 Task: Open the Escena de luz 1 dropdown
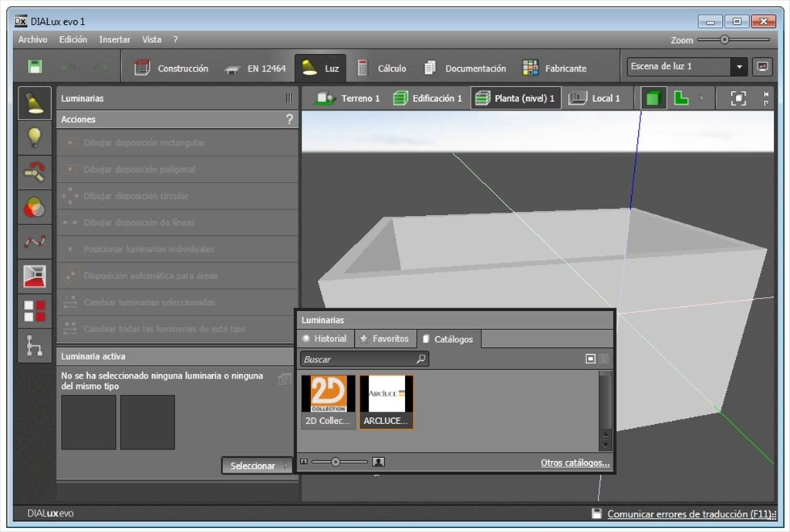pos(739,66)
